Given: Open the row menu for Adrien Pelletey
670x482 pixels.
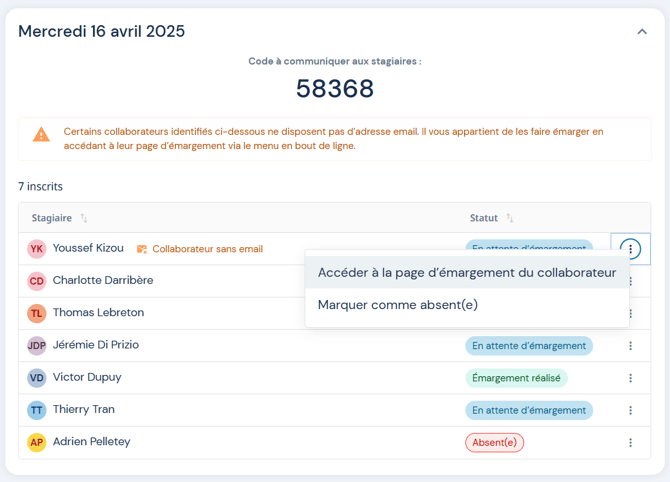Looking at the screenshot, I should tap(630, 442).
